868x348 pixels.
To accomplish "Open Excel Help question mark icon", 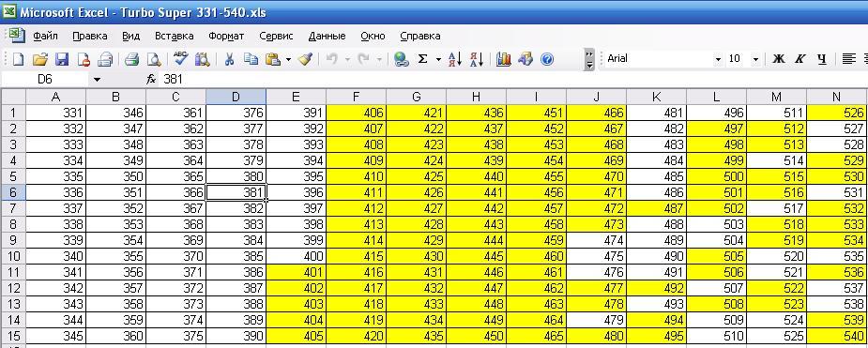I will (x=547, y=59).
